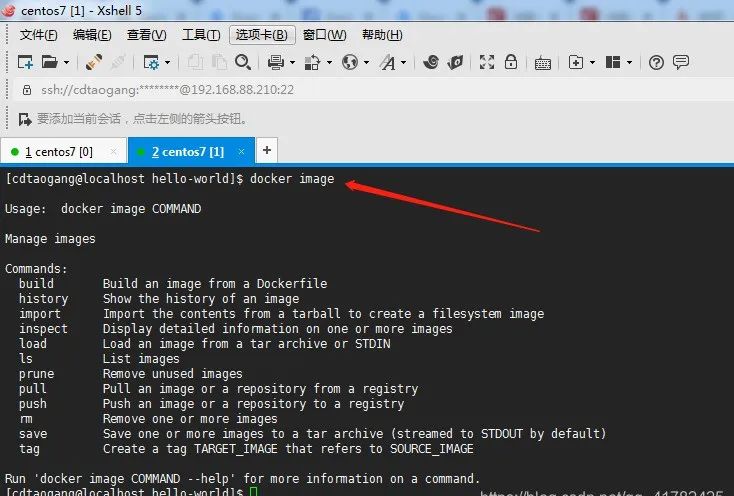Click the Find magnifier icon
This screenshot has height=496, width=734.
point(243,62)
